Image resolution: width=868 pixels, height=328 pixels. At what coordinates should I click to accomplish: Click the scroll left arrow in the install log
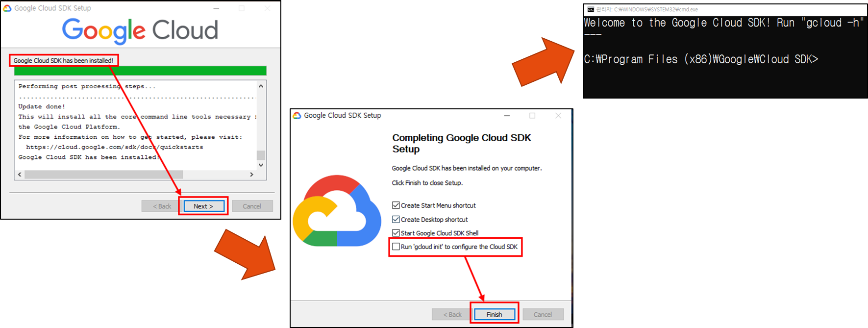pos(20,175)
